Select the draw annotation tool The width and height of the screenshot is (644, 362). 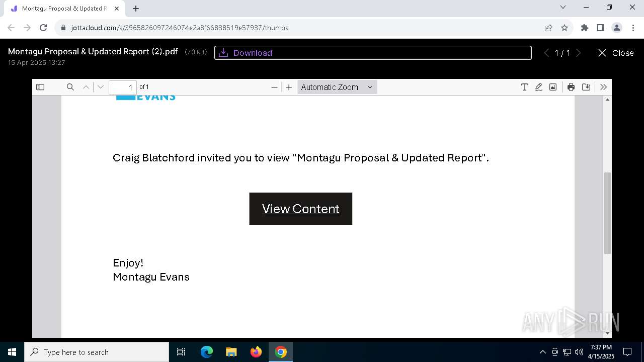[538, 87]
